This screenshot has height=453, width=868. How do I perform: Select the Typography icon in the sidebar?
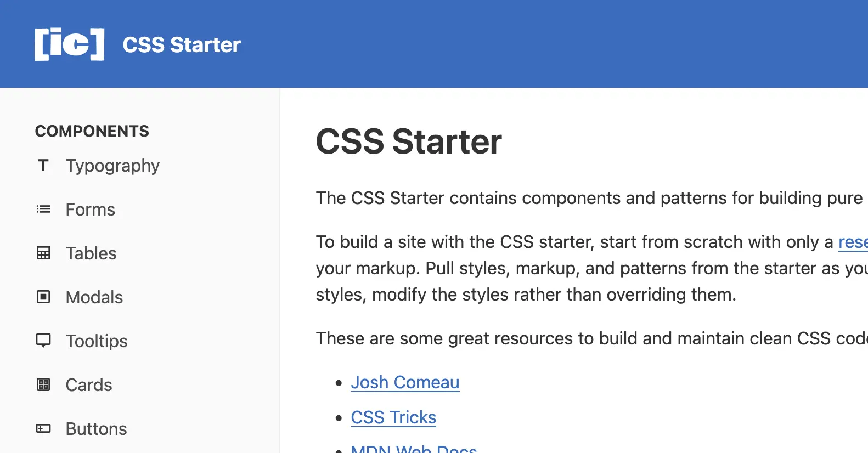coord(43,165)
